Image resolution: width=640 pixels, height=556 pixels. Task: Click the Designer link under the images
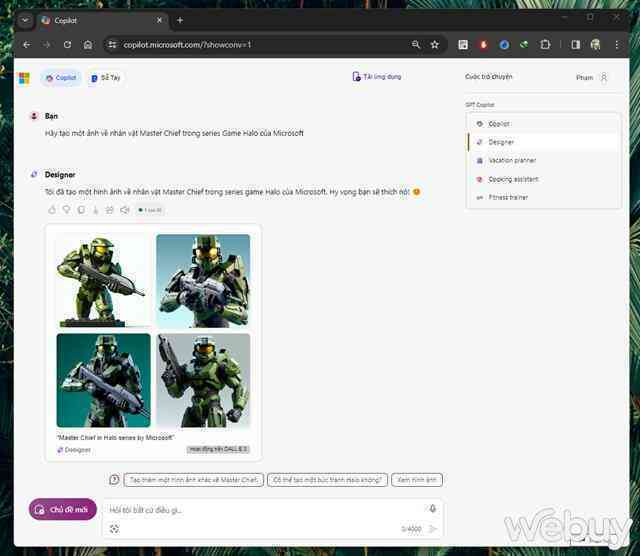pos(74,449)
